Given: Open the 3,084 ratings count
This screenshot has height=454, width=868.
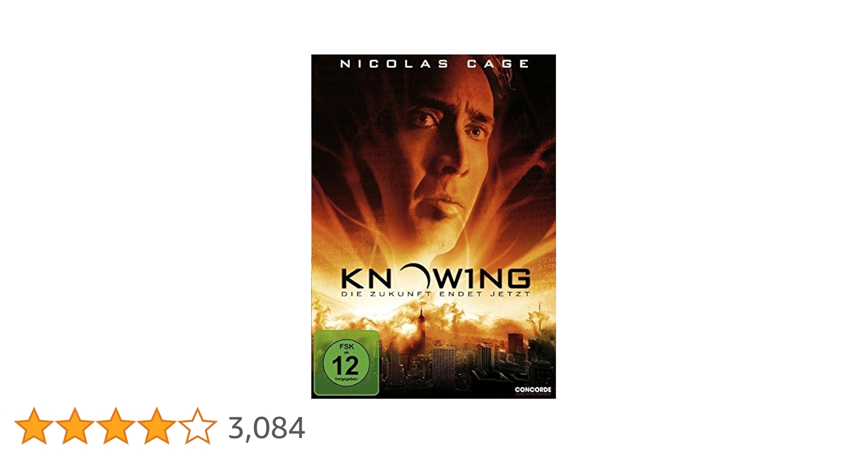Looking at the screenshot, I should point(266,428).
